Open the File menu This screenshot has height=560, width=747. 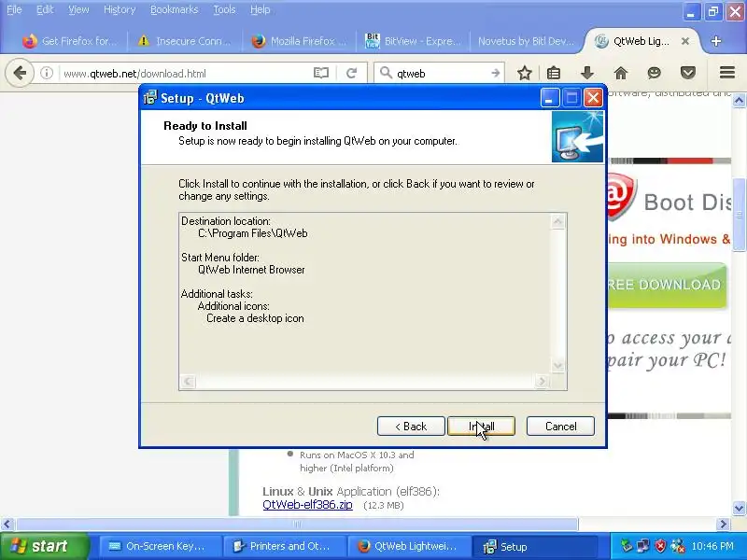tap(14, 9)
